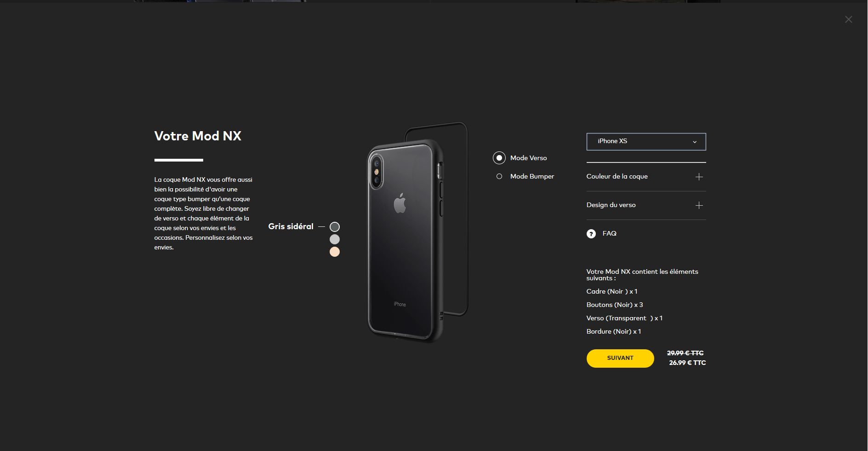Click the dropdown chevron beside iPhone XS
The width and height of the screenshot is (868, 451).
pyautogui.click(x=695, y=142)
